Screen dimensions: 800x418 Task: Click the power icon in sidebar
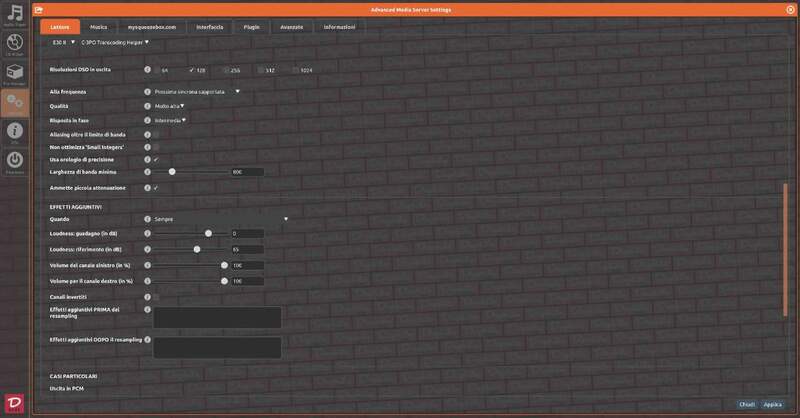(15, 162)
